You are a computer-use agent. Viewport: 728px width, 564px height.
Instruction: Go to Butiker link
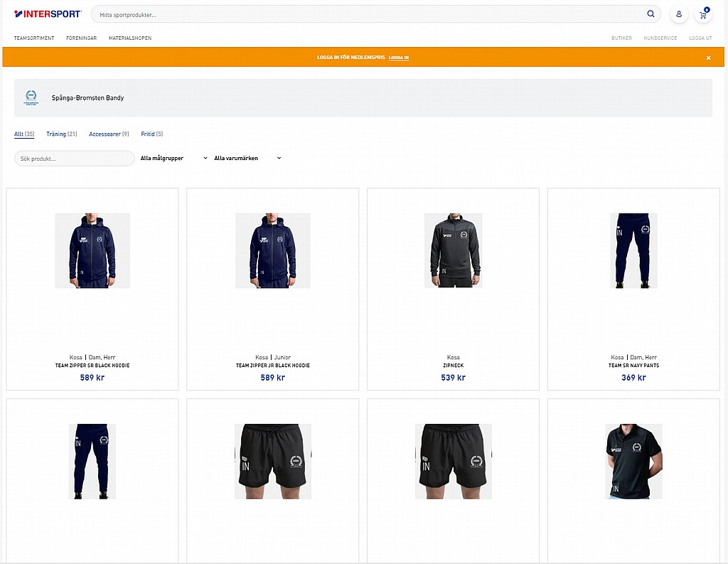[x=621, y=38]
